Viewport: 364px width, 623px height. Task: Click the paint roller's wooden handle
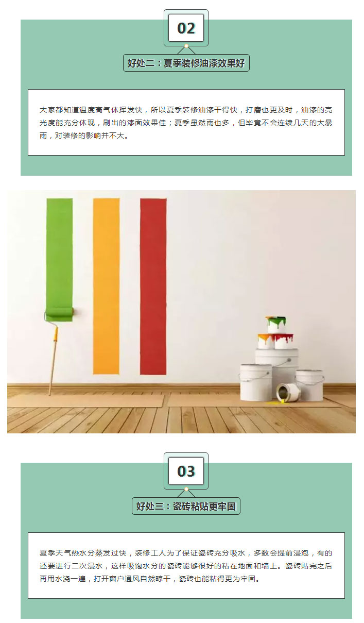(x=53, y=361)
